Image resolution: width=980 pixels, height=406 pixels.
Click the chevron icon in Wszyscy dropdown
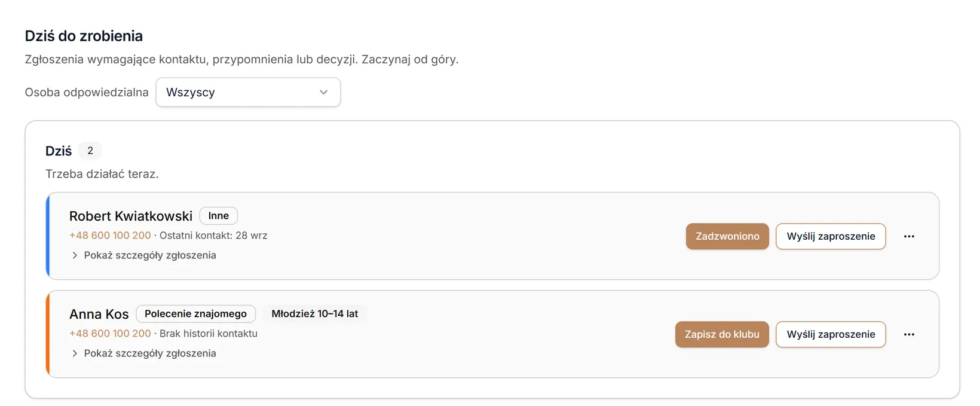pos(323,92)
